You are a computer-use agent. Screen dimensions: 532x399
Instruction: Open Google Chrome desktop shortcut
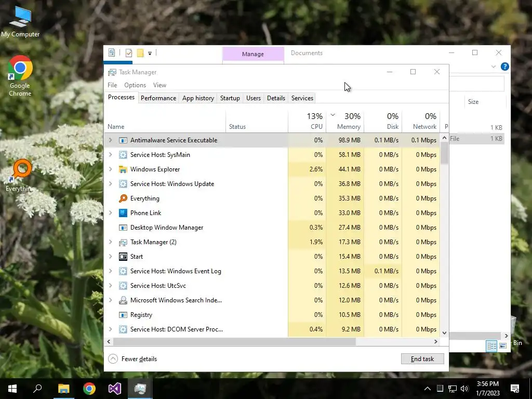click(x=20, y=76)
